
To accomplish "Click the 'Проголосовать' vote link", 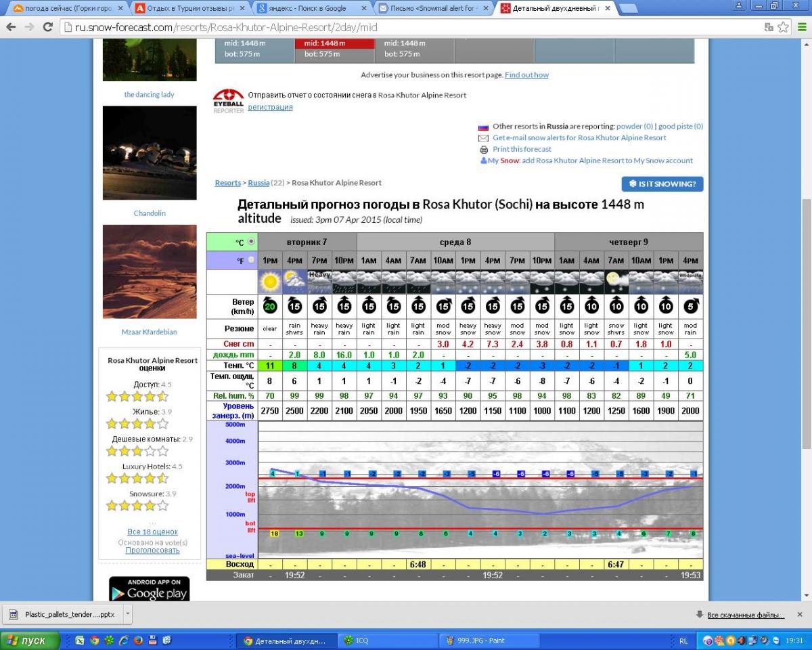I will click(x=152, y=550).
